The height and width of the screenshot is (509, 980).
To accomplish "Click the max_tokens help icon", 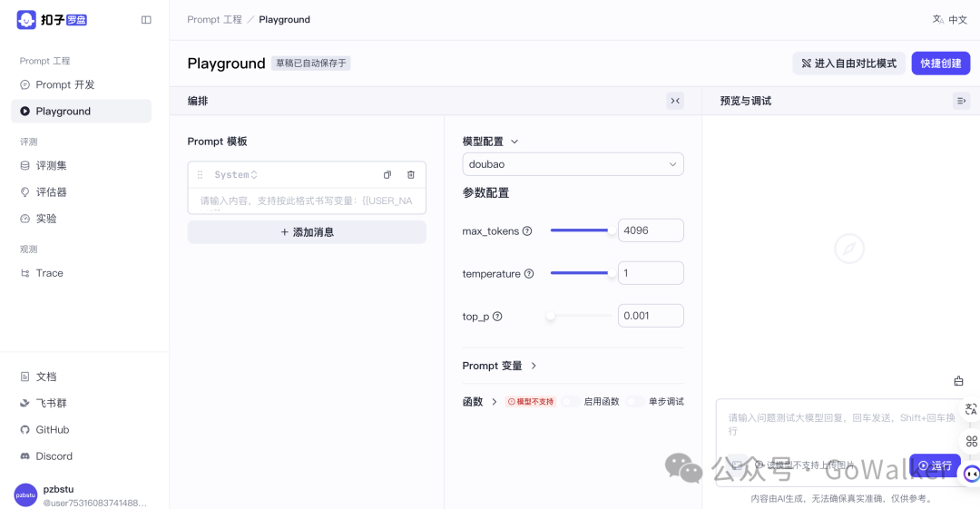I will 527,231.
